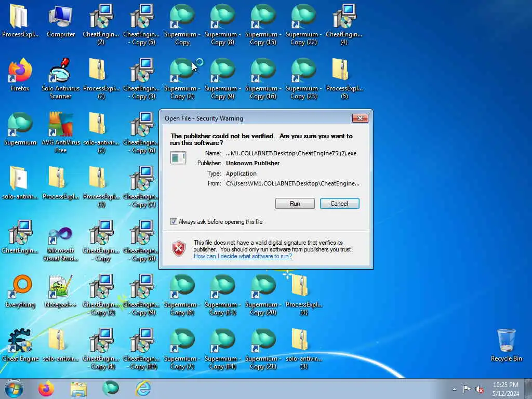Select CheatEngine - Copy (5) installer icon
The image size is (532, 399).
pos(141,24)
